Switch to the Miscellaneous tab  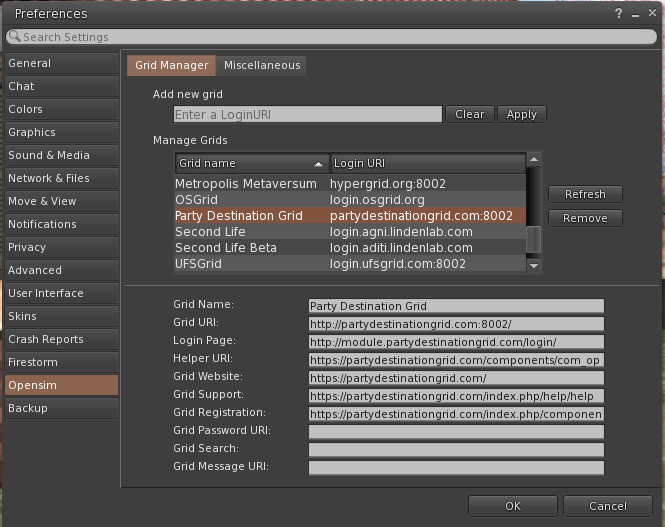(x=262, y=66)
